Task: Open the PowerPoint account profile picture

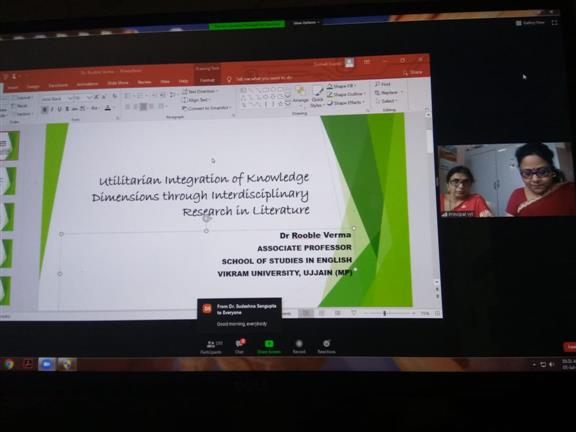Action: coord(349,63)
